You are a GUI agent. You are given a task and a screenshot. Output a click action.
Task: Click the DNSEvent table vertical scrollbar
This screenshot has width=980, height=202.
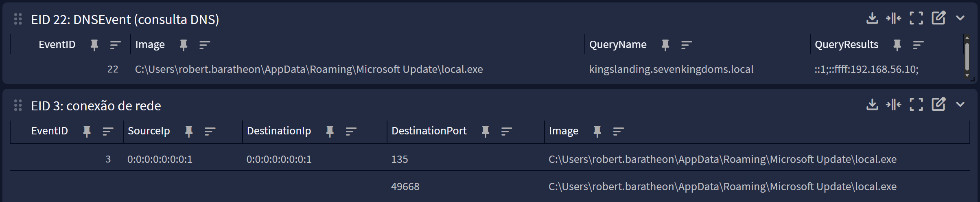[x=967, y=56]
